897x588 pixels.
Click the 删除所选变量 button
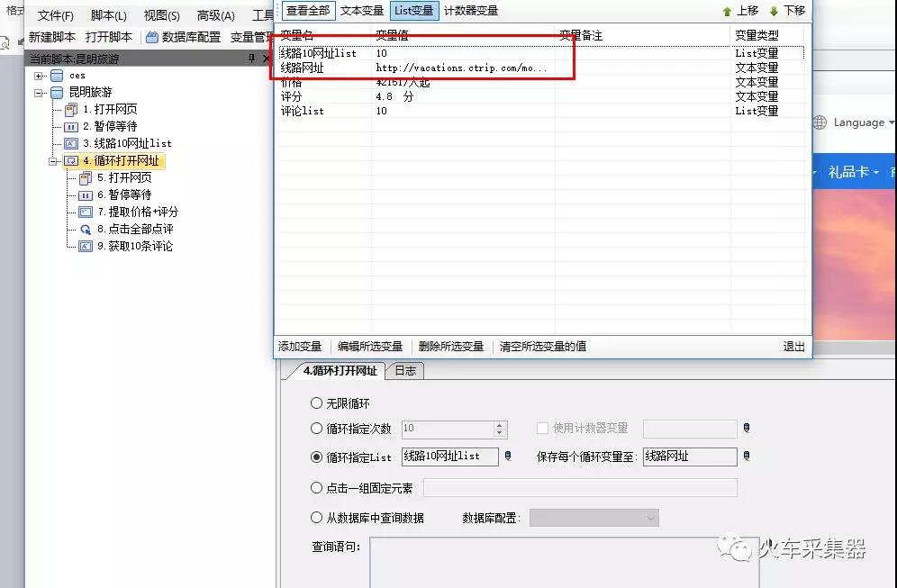pos(451,346)
